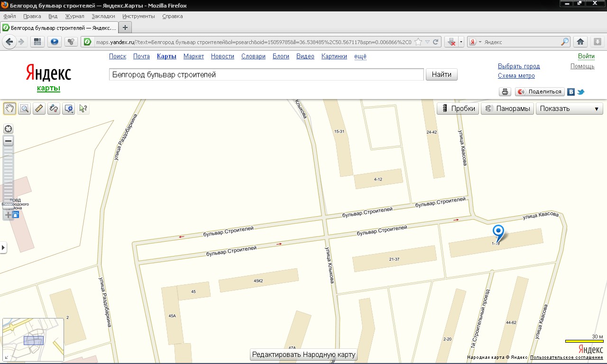The width and height of the screenshot is (607, 364).
Task: Open Firefox home page
Action: [580, 42]
